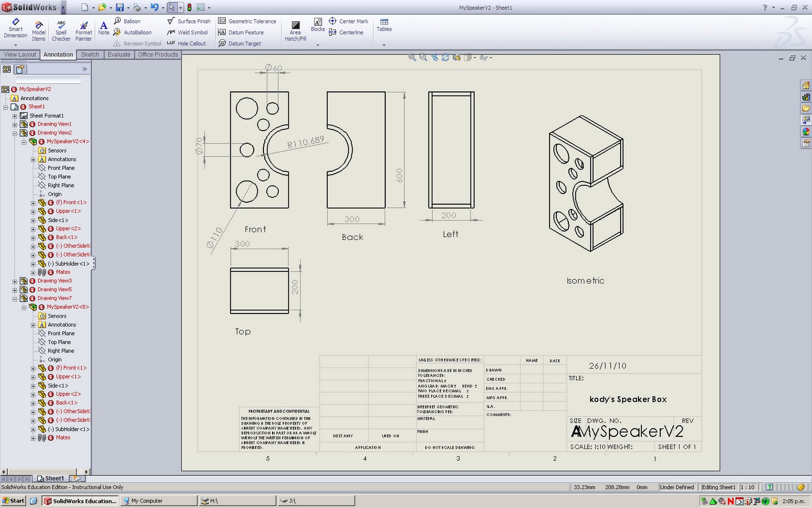Collapse the MySpeakerV2<8> assembly node
Screen dimensions: 812x508
[24, 307]
